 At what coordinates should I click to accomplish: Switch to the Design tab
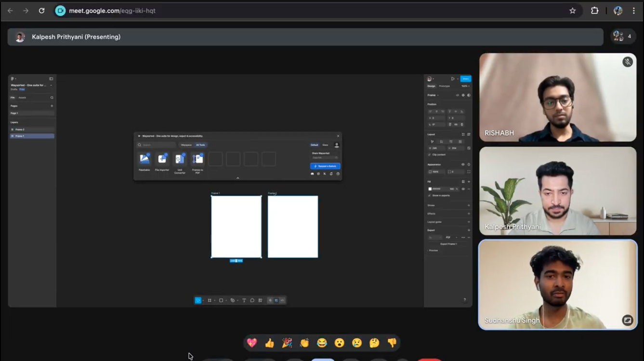pyautogui.click(x=431, y=86)
